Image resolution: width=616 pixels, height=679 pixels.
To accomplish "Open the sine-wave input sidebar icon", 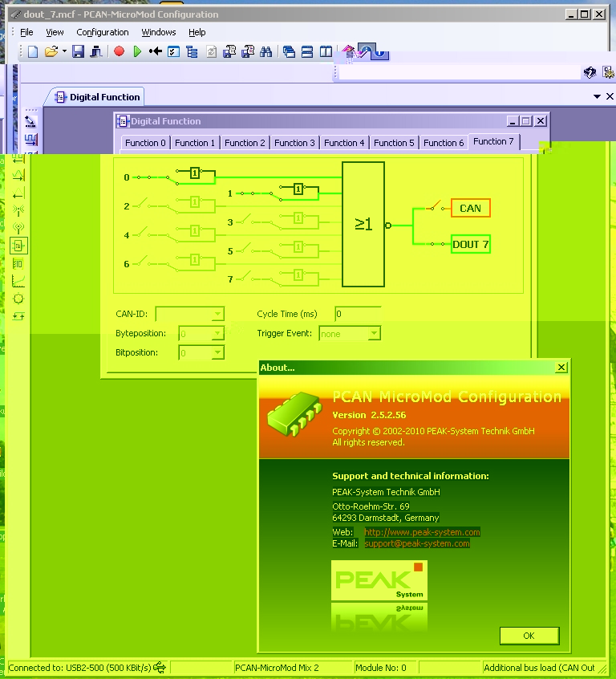I will 18,175.
